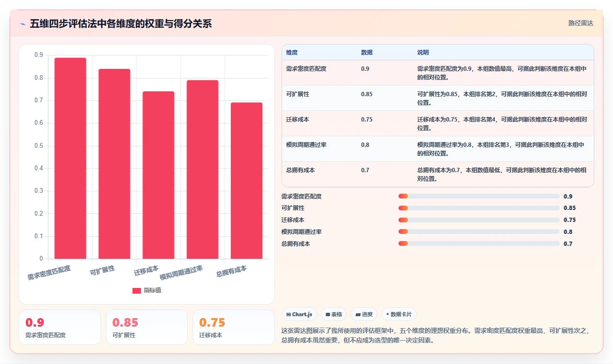Click the 路径雷达 label at top right
The height and width of the screenshot is (364, 613).
tap(580, 23)
